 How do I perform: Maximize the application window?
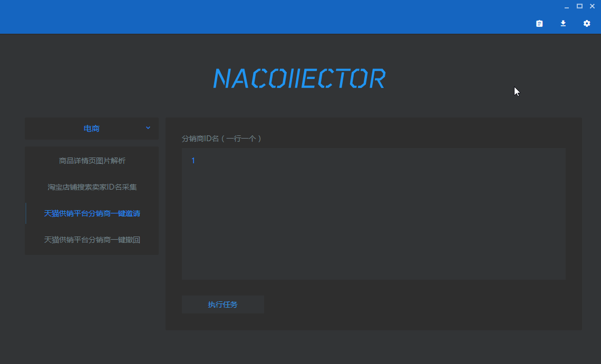pyautogui.click(x=579, y=6)
